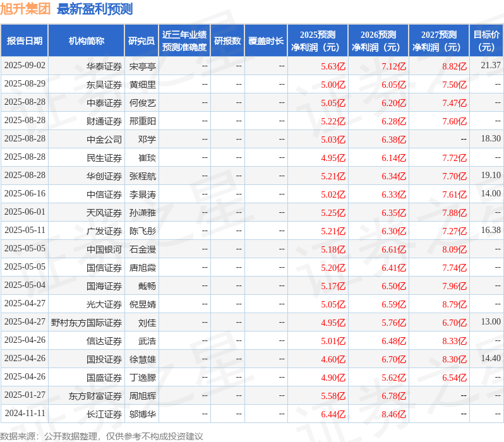Viewport: 504px width, 442px height.
Task: Click analyst name 邬博华
Action: [142, 415]
